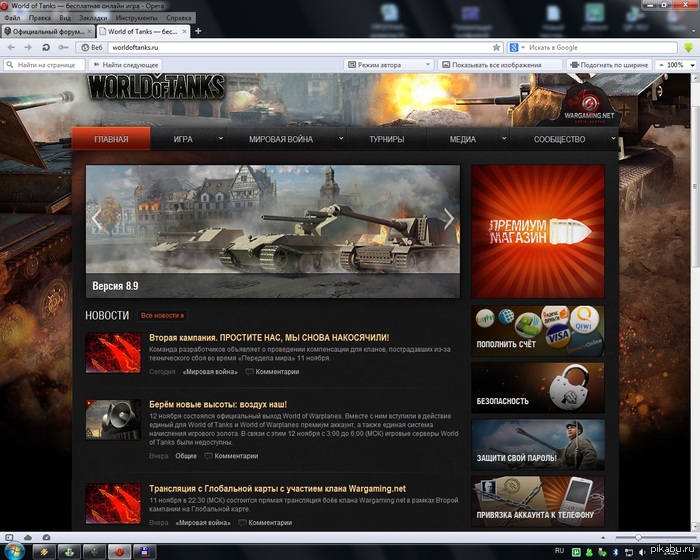Click Найти следующее button
700x560 pixels.
click(125, 65)
